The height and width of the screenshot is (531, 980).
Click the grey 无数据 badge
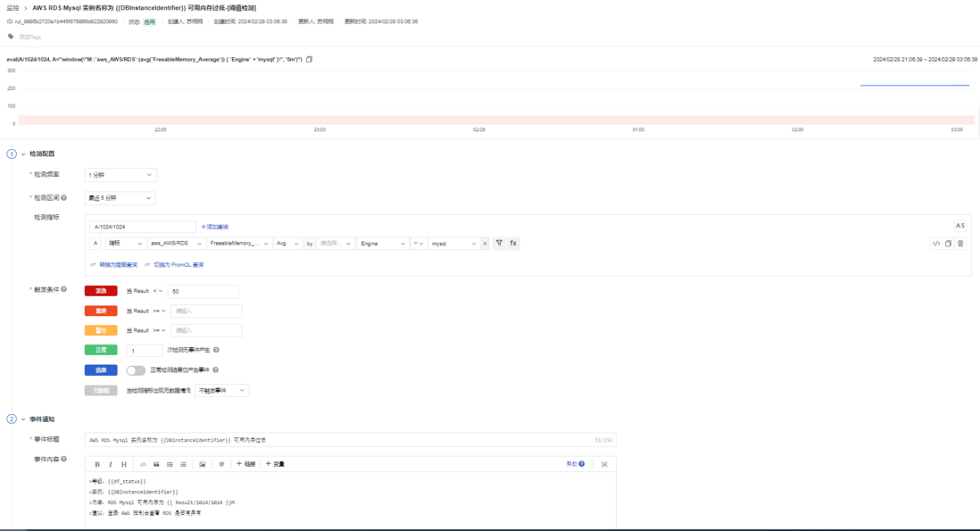[x=101, y=391]
